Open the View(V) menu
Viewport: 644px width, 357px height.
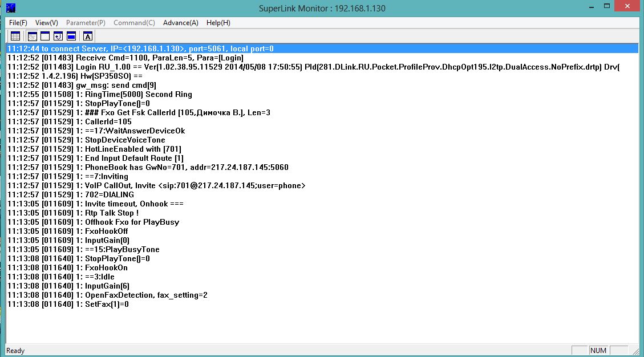tap(47, 23)
